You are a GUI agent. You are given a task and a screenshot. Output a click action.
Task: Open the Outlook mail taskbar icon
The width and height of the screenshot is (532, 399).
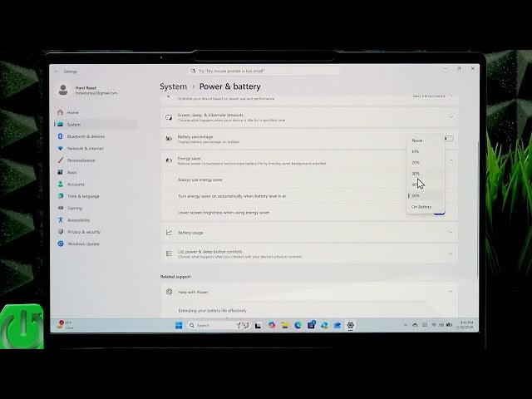337,325
